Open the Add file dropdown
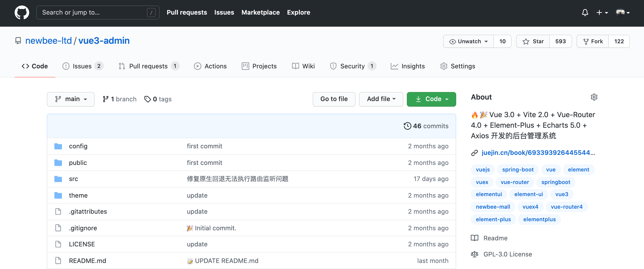 point(381,99)
